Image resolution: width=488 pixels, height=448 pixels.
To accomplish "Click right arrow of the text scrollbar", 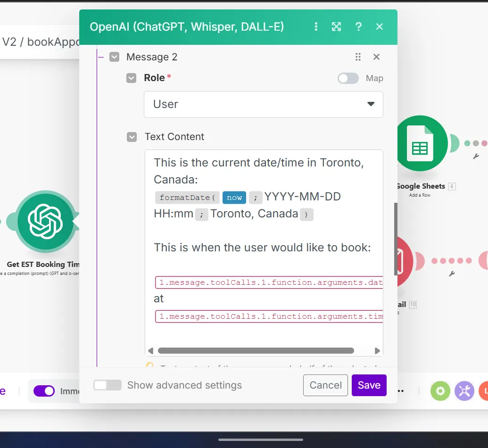I will tap(377, 351).
